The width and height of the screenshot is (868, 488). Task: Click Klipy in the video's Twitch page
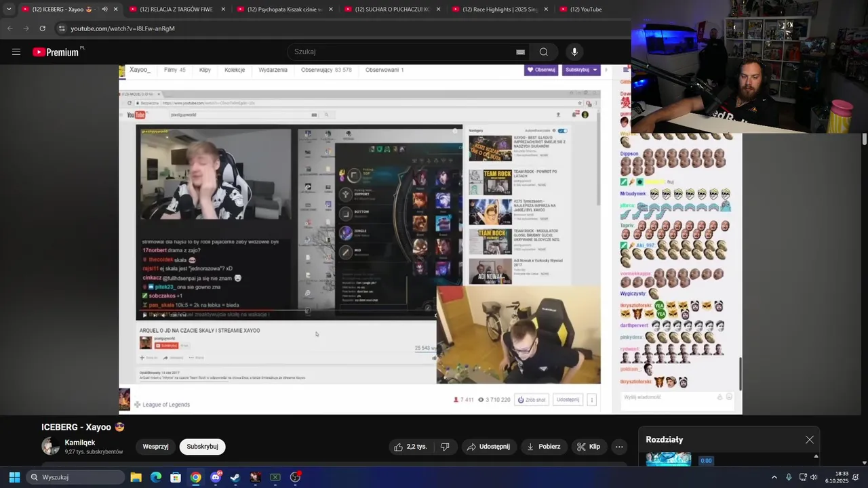click(205, 70)
